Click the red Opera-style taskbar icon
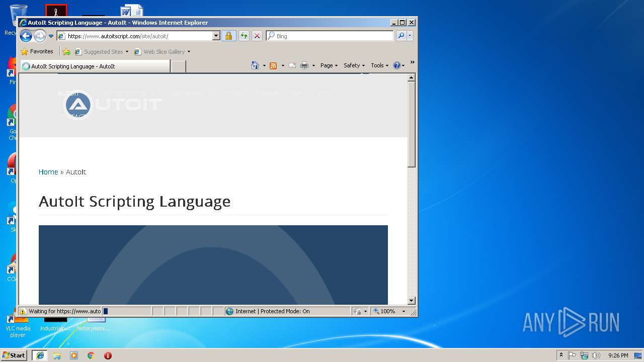 click(108, 355)
